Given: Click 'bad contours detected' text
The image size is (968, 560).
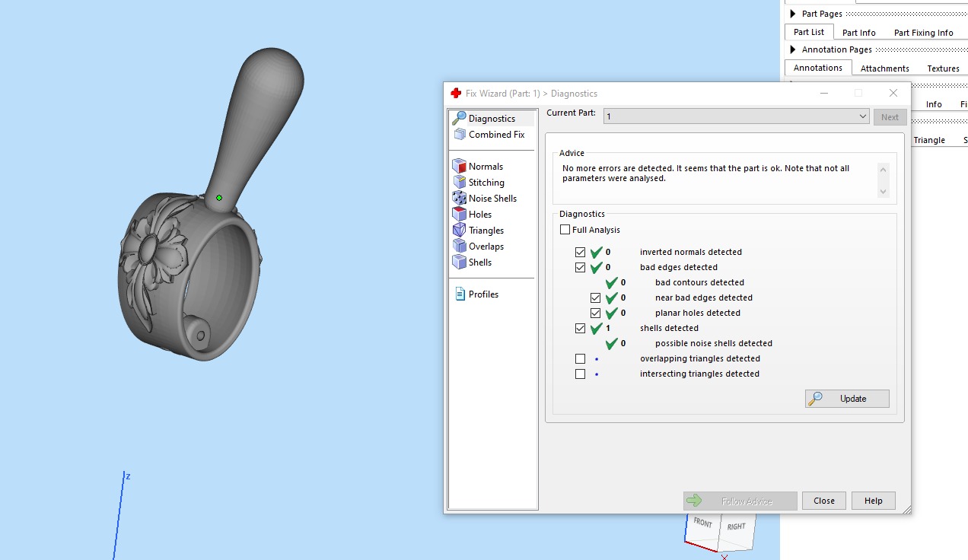Looking at the screenshot, I should 699,282.
